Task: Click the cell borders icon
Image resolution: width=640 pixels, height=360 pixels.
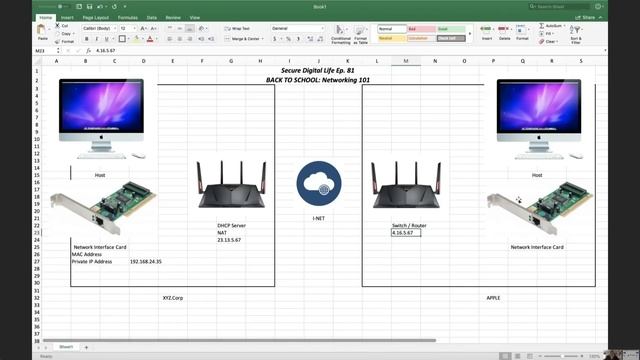Action: click(x=122, y=39)
